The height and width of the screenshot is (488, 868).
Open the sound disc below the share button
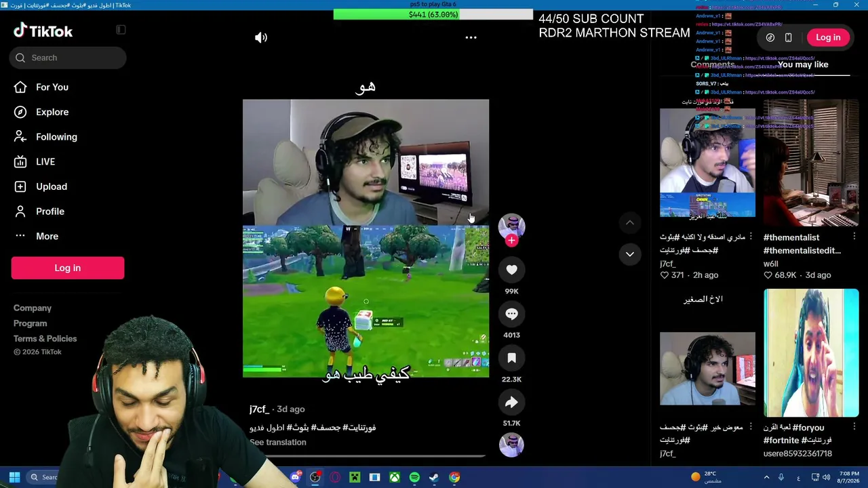pyautogui.click(x=511, y=445)
